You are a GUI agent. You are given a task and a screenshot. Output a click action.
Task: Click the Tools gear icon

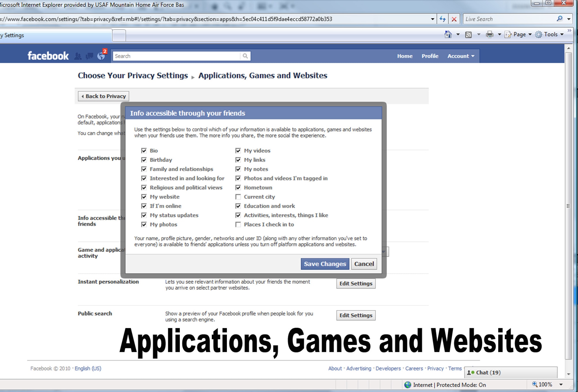(538, 34)
